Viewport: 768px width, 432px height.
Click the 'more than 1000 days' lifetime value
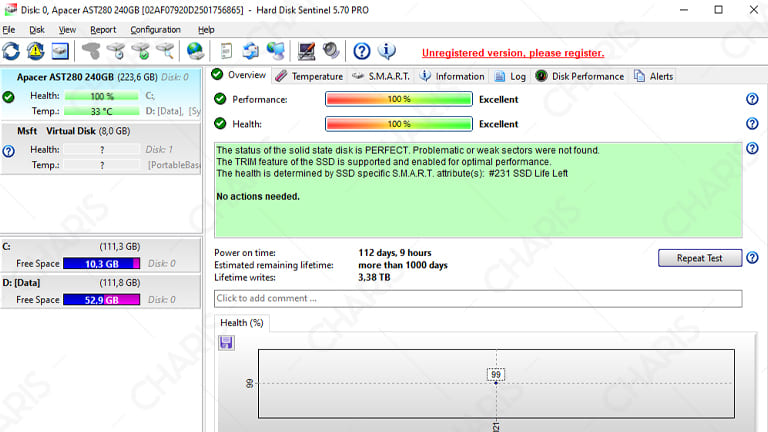tap(403, 265)
